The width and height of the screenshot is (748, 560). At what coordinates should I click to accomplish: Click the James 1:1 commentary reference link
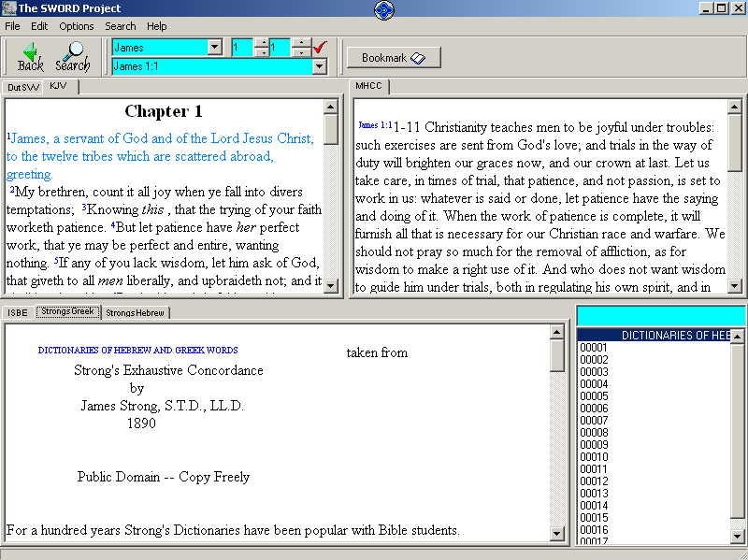[x=375, y=125]
